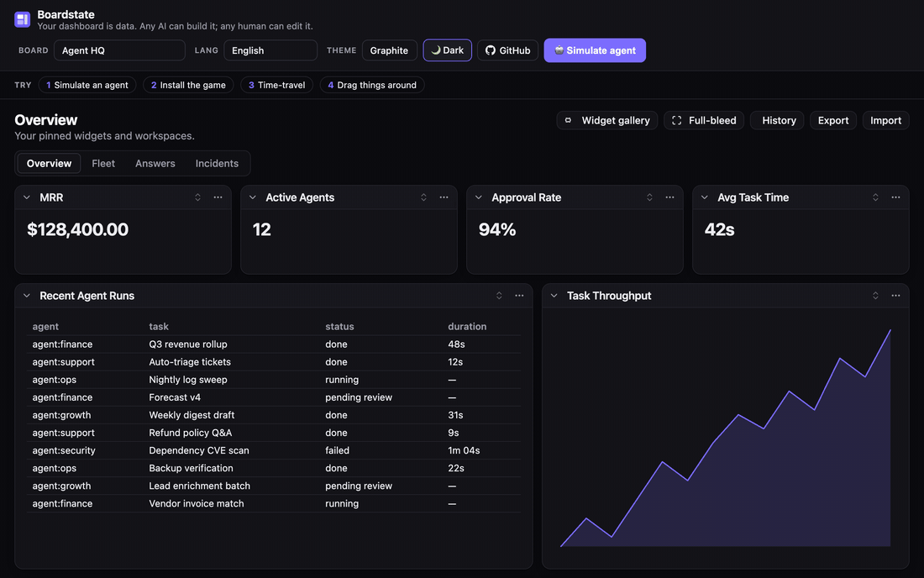
Task: Click the MRR widget resize arrows icon
Action: coord(198,197)
